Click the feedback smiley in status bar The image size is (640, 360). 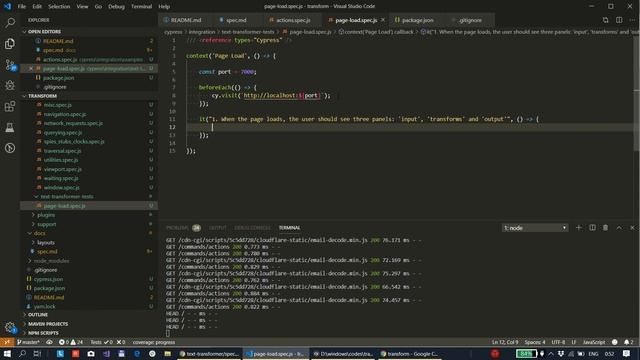tap(615, 342)
